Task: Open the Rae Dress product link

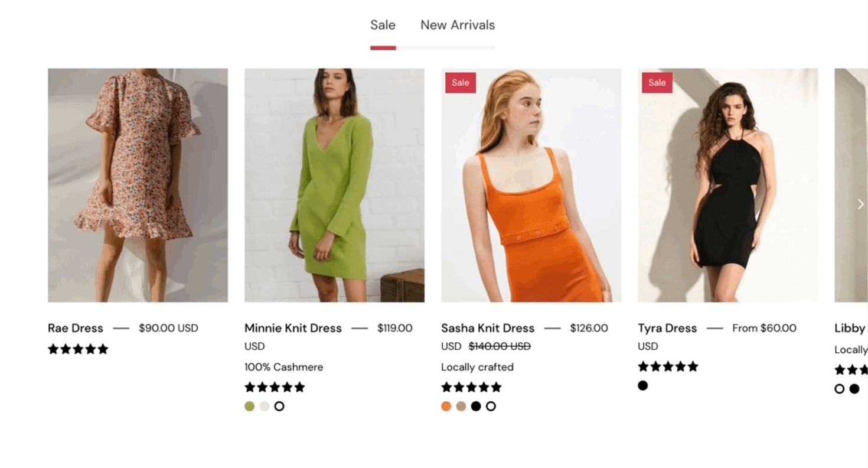Action: pyautogui.click(x=76, y=328)
